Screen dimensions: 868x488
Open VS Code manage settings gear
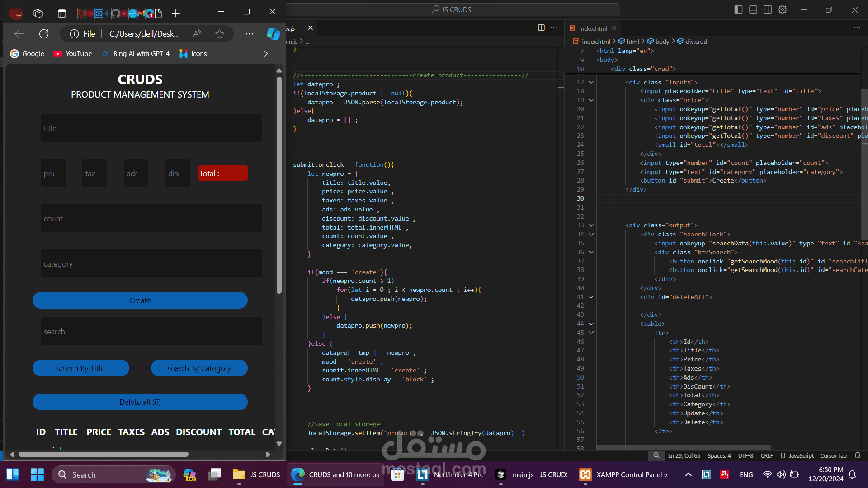[783, 9]
